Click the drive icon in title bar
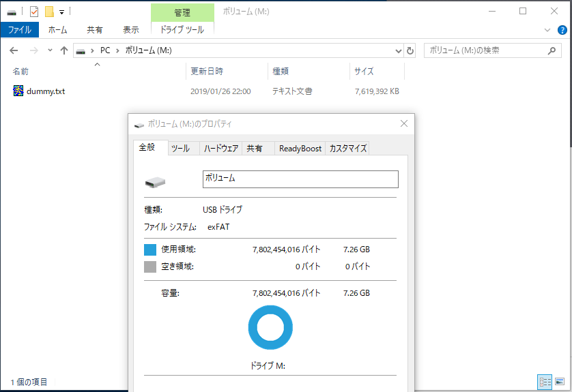 pos(12,12)
